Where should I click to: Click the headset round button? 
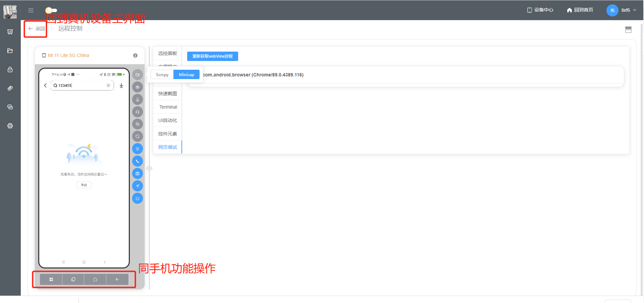tap(138, 112)
